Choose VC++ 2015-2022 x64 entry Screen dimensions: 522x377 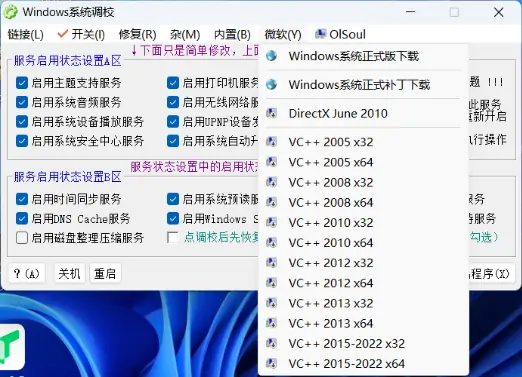[363, 363]
